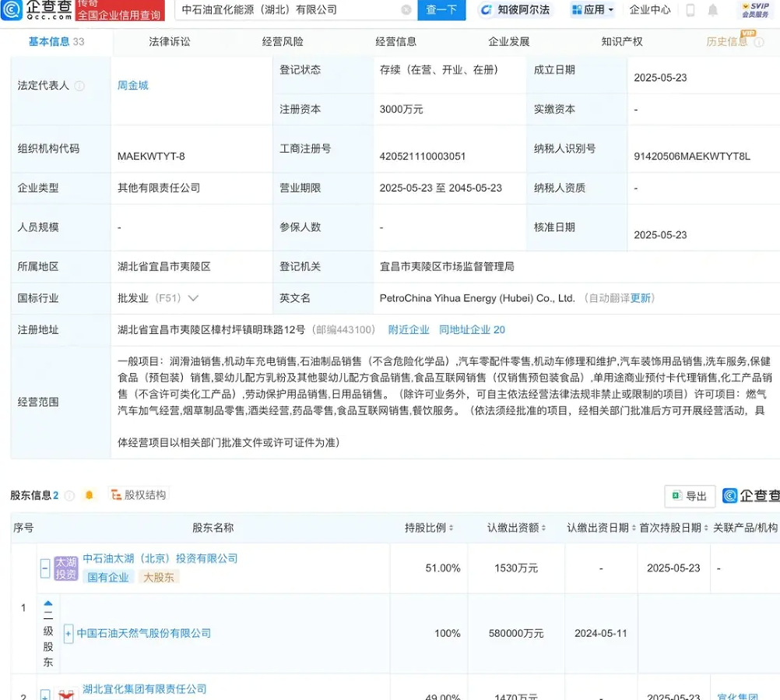780x700 pixels.
Task: Click the info icon beside 股东信息
Action: pyautogui.click(x=69, y=495)
